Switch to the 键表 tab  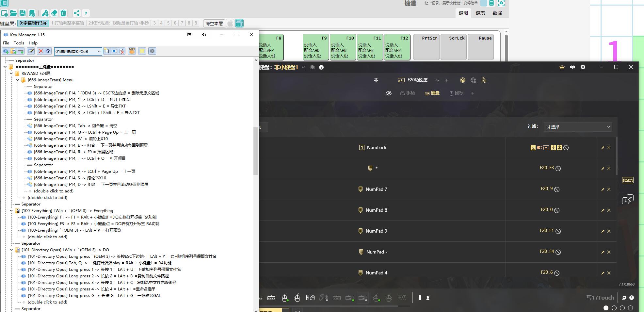(480, 13)
